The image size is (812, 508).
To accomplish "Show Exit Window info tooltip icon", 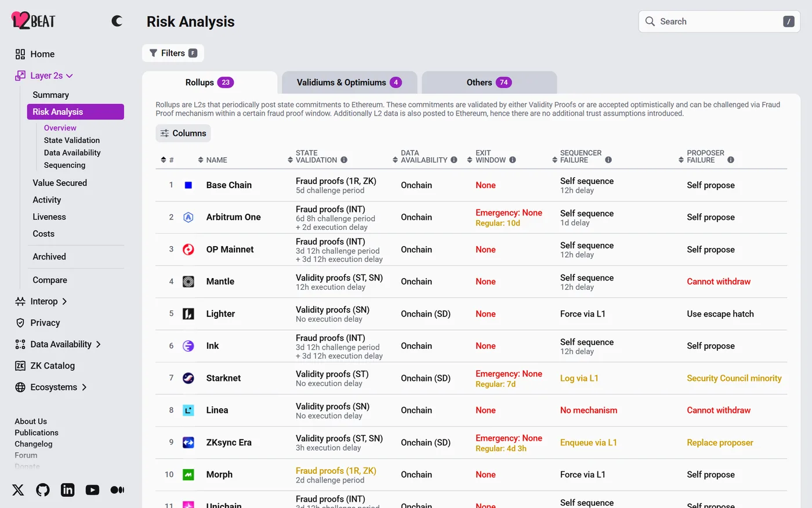I will 513,160.
